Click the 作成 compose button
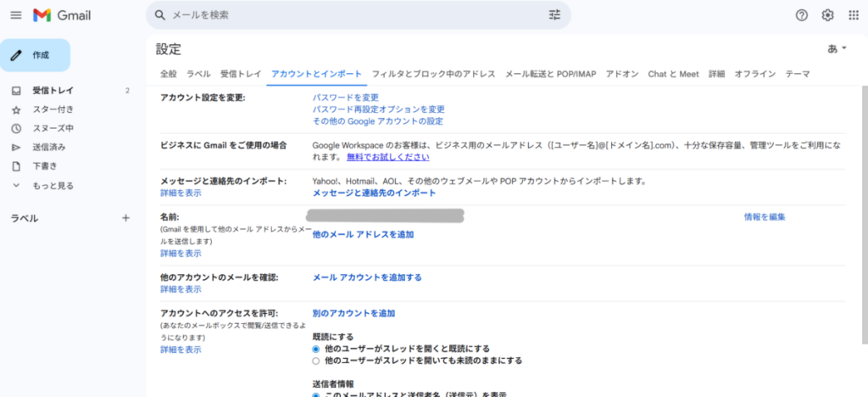868x397 pixels. [x=36, y=55]
